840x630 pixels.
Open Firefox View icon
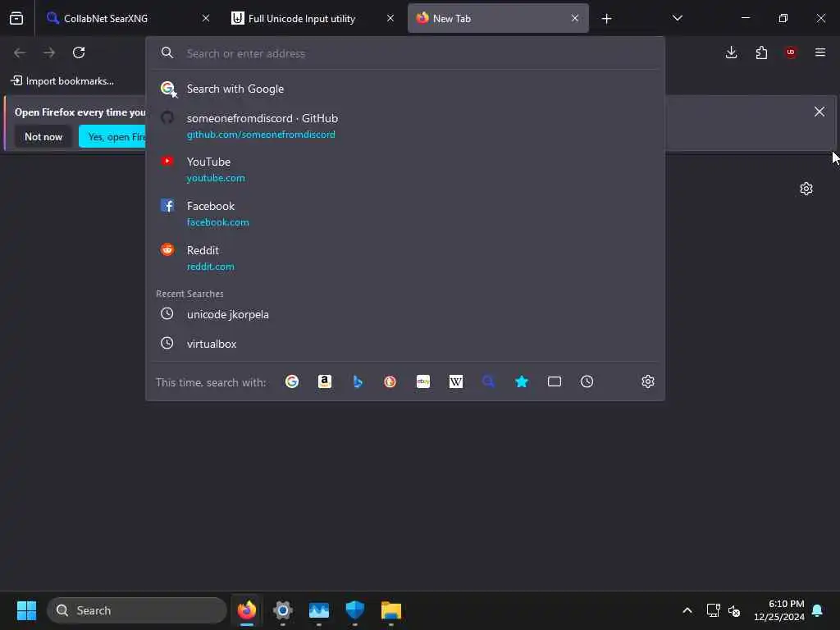pos(16,18)
